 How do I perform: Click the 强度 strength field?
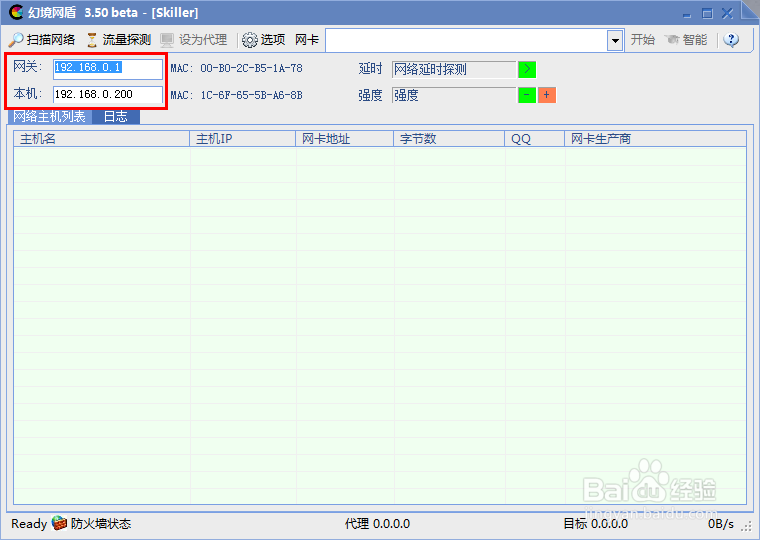coord(454,95)
